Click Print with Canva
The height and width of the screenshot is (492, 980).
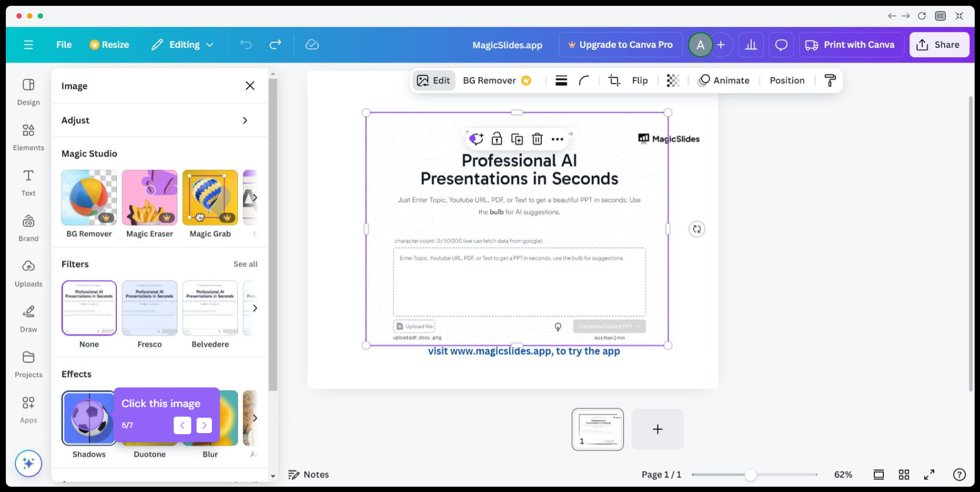851,45
